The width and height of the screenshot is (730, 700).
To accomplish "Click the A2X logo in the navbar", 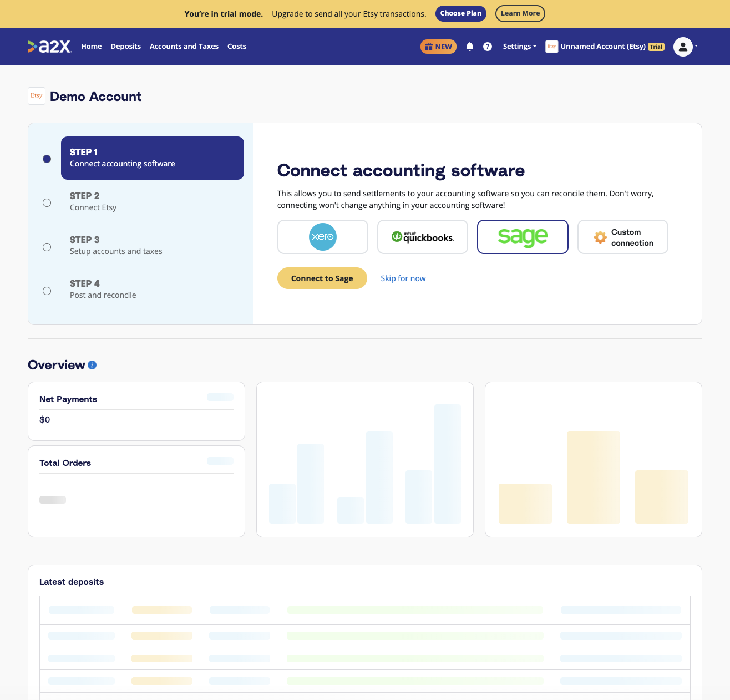I will click(49, 47).
